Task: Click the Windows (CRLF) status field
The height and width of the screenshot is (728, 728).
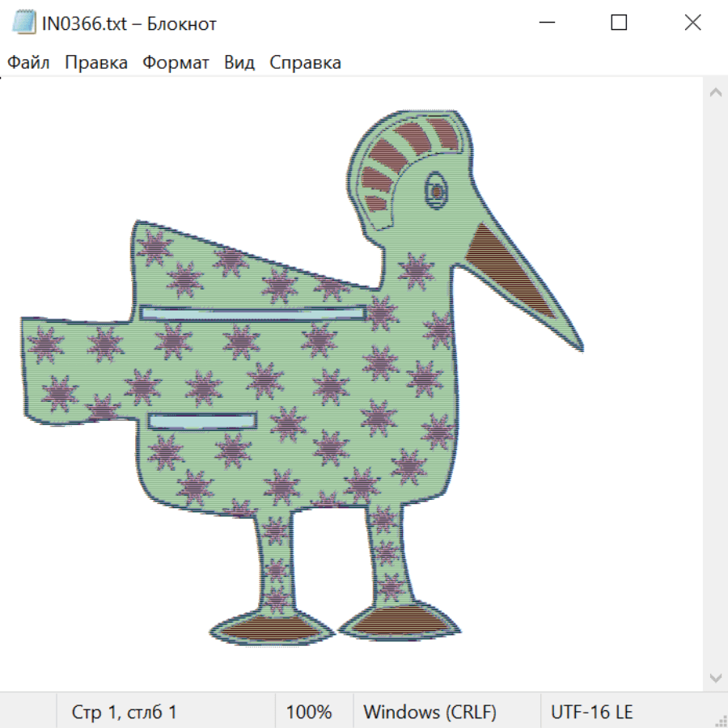Action: pyautogui.click(x=429, y=712)
